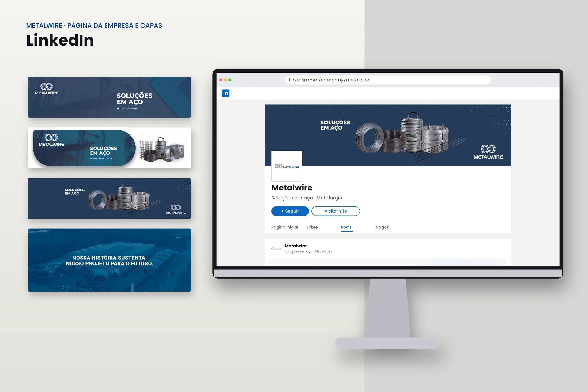
Task: Click the 'LinkedIn' page title
Action: pos(60,40)
